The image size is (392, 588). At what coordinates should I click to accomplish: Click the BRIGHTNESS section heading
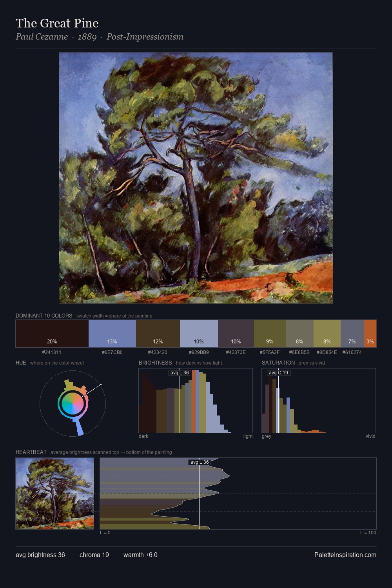[155, 363]
